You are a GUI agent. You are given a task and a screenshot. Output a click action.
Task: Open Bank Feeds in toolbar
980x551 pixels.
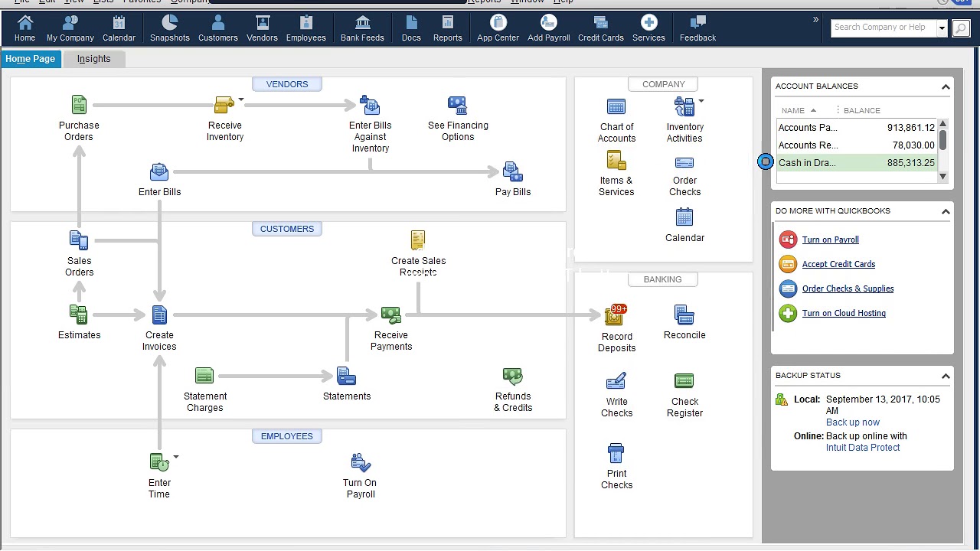click(362, 28)
